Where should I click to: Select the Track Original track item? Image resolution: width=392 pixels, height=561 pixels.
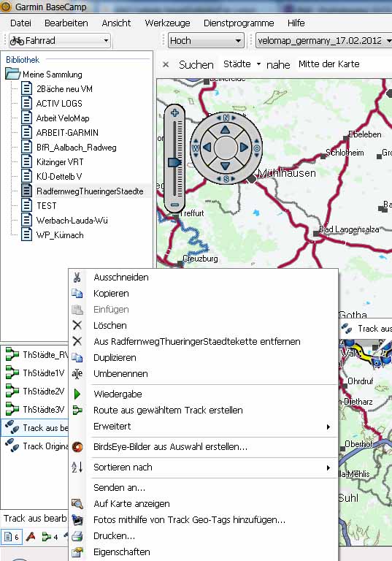[36, 446]
